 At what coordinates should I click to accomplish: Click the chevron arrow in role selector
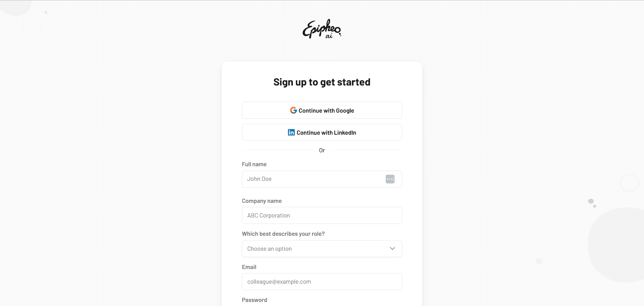(392, 249)
